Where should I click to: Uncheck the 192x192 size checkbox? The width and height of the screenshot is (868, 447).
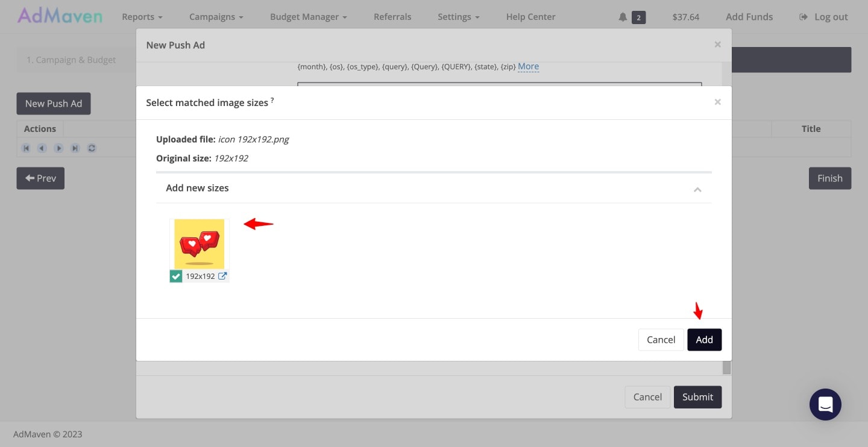coord(175,276)
